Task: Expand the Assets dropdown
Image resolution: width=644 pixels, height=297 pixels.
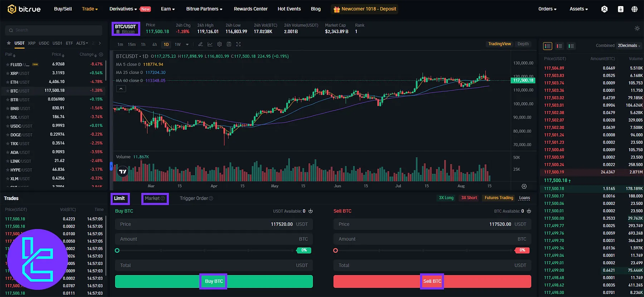Action: [x=579, y=9]
